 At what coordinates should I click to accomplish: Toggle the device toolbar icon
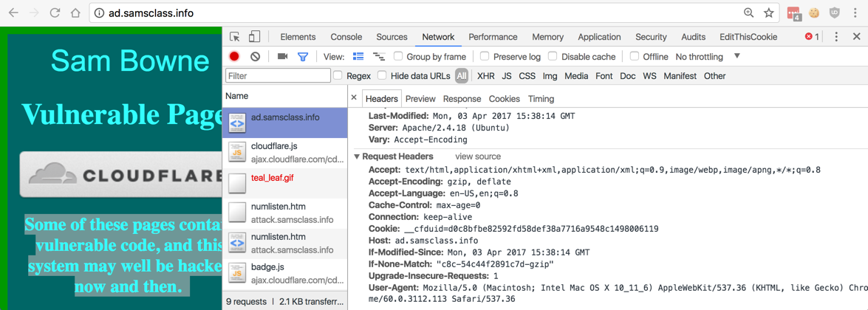click(254, 37)
